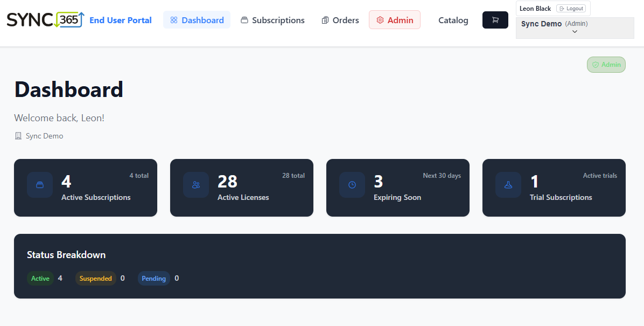The image size is (644, 326).
Task: Click the Expiring Soon clock icon
Action: (352, 185)
